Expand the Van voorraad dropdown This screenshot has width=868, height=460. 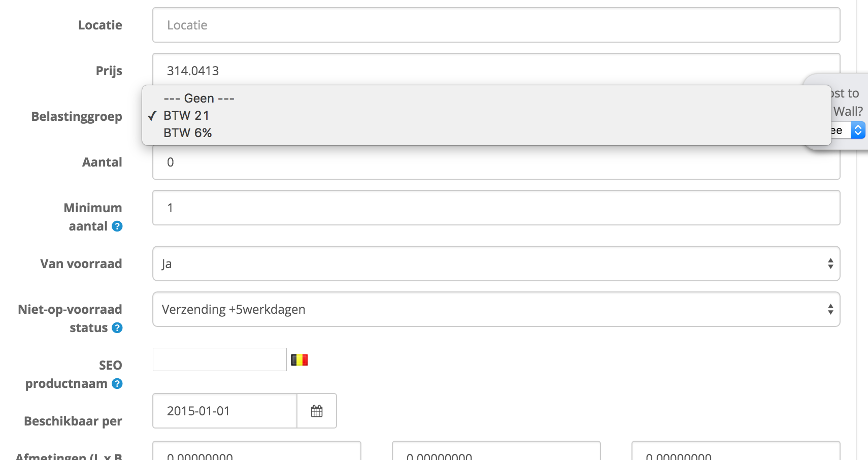point(496,264)
